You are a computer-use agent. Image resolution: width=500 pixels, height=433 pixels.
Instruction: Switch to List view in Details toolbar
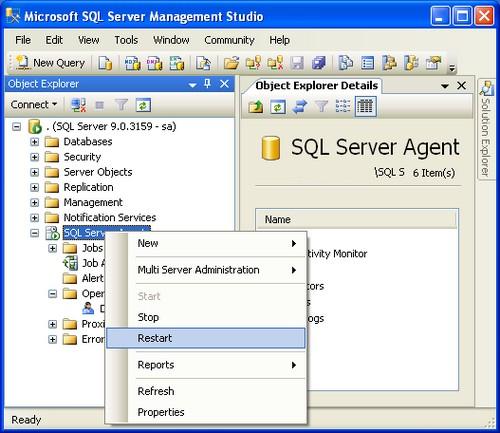343,107
